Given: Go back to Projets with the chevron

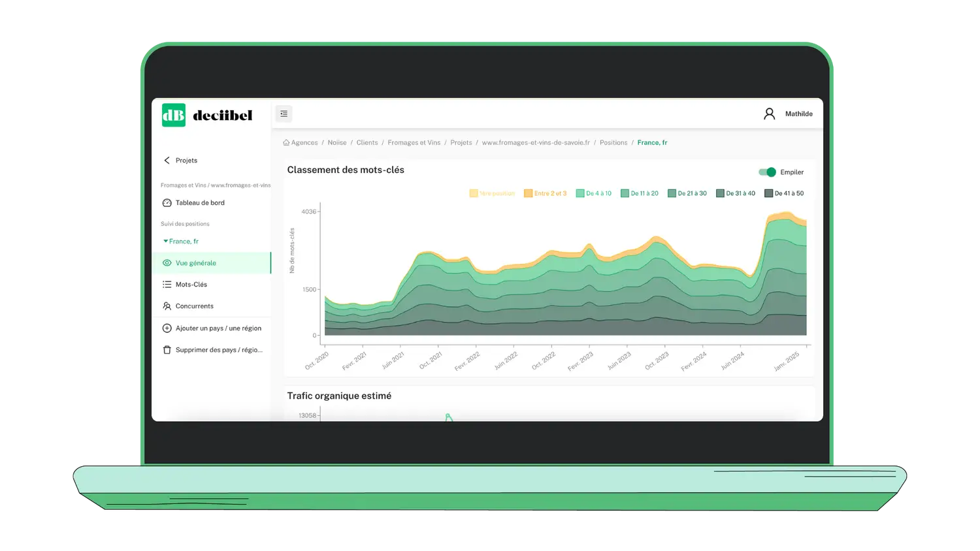Looking at the screenshot, I should click(x=167, y=161).
